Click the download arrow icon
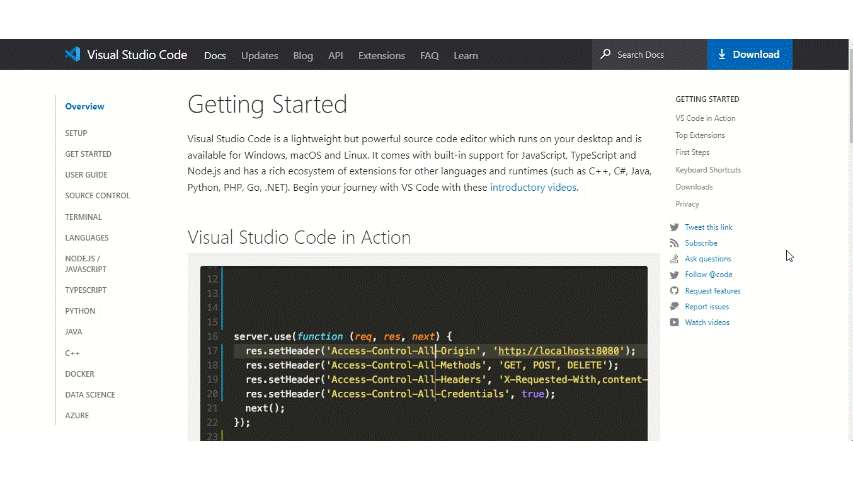 point(722,54)
